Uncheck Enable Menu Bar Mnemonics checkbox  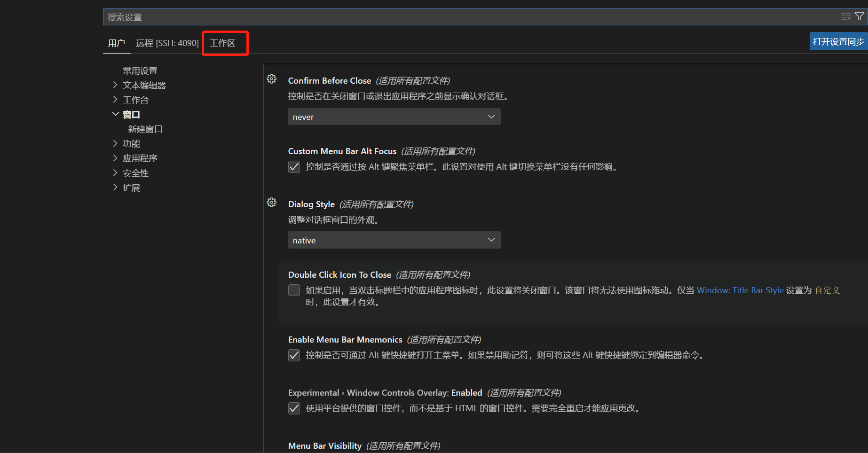(x=294, y=355)
